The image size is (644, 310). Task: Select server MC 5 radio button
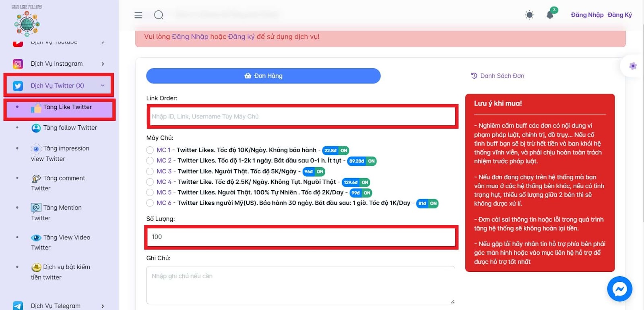coord(150,192)
